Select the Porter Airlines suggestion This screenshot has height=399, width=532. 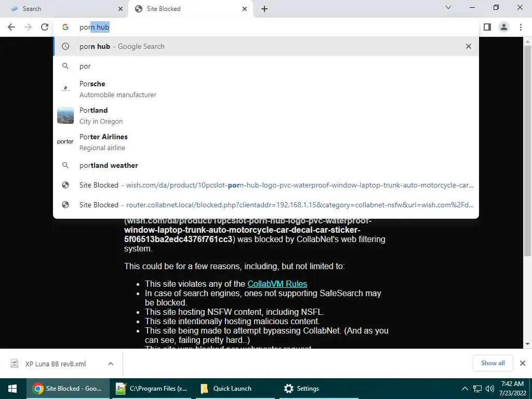pyautogui.click(x=266, y=142)
